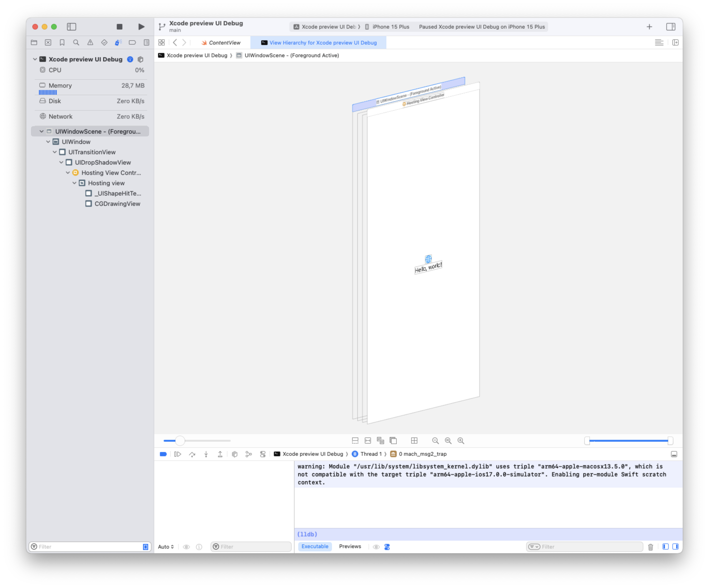Collapse the Hosting view node
This screenshot has width=709, height=588.
(74, 183)
